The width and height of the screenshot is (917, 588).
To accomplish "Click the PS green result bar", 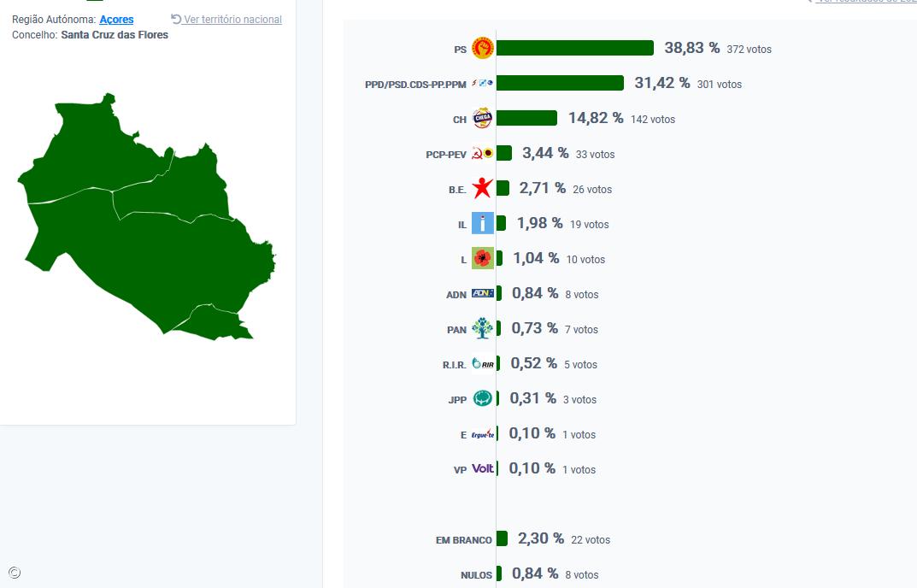I will 574,49.
